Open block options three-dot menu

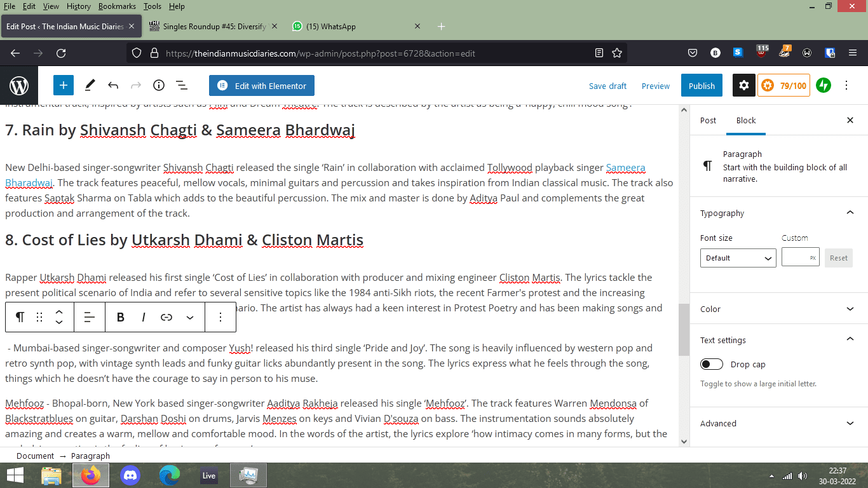(x=220, y=317)
